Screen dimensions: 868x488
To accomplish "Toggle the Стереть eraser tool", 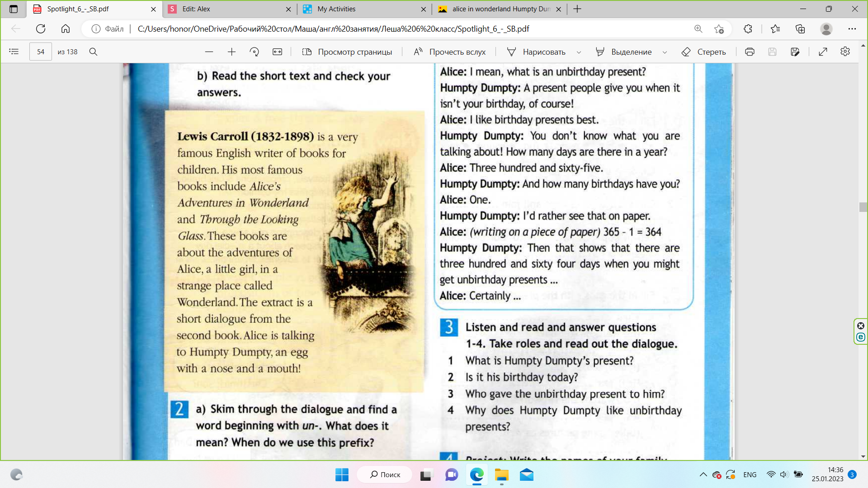I will pos(703,52).
